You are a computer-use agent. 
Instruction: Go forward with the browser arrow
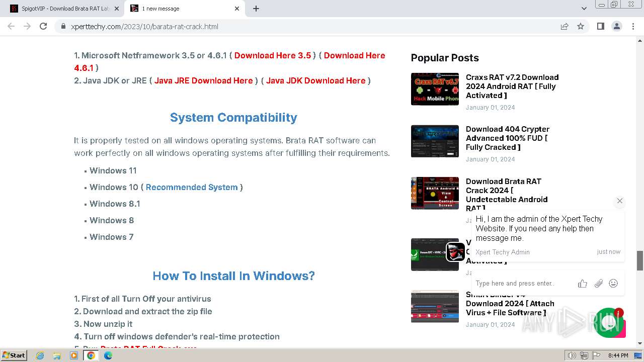coord(27,26)
